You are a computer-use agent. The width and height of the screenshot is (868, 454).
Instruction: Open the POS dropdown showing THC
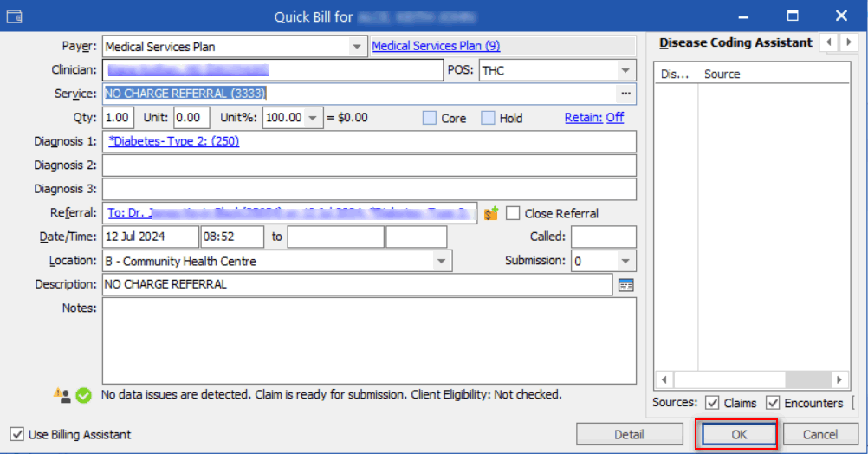pos(625,70)
